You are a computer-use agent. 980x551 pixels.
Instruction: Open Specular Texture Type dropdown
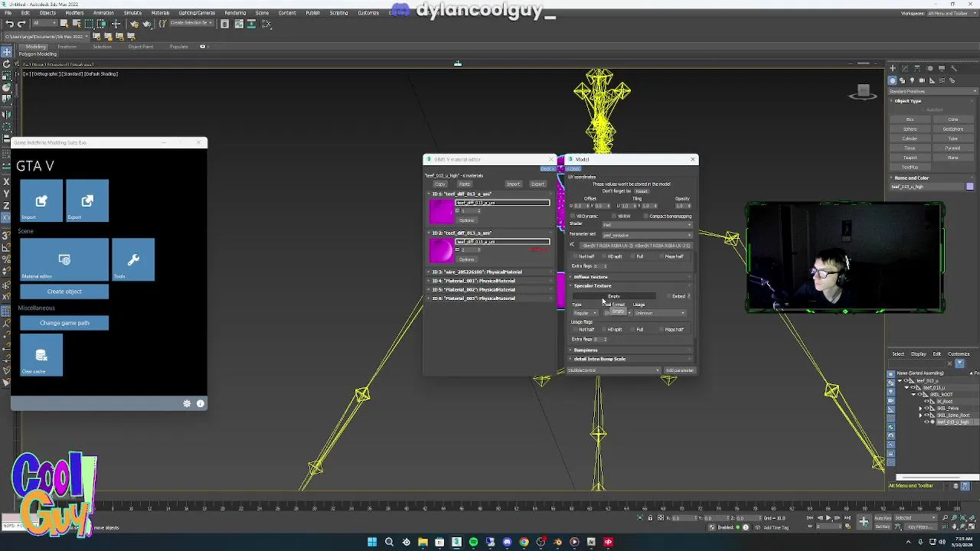[x=585, y=313]
